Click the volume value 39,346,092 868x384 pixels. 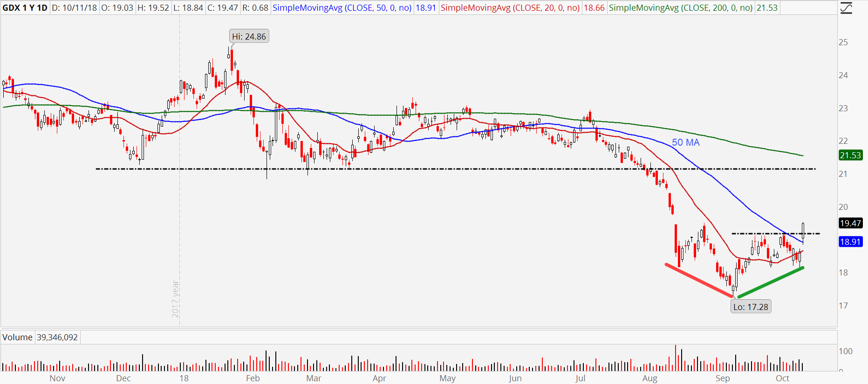[x=57, y=337]
